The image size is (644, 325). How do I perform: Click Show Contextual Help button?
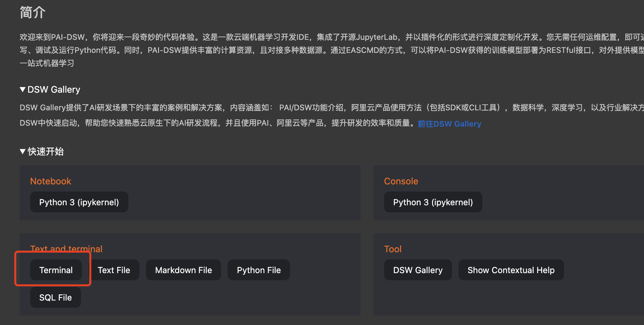(x=511, y=270)
